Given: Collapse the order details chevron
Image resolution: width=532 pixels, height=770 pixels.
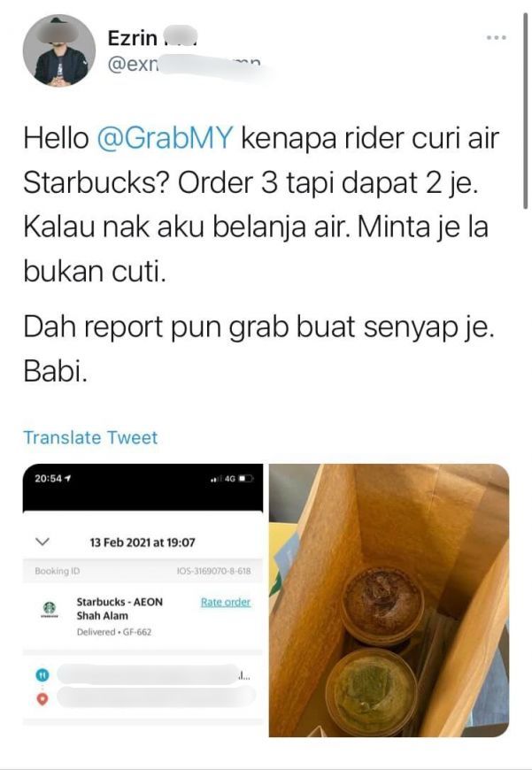Looking at the screenshot, I should (x=43, y=542).
